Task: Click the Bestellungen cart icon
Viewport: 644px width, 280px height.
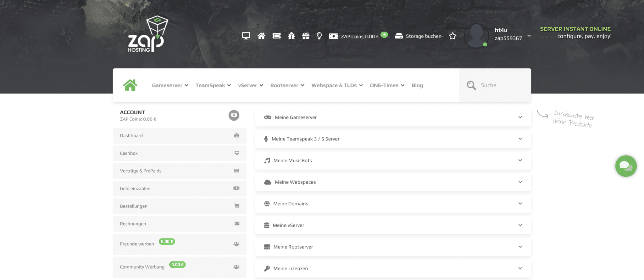Action: pyautogui.click(x=237, y=206)
